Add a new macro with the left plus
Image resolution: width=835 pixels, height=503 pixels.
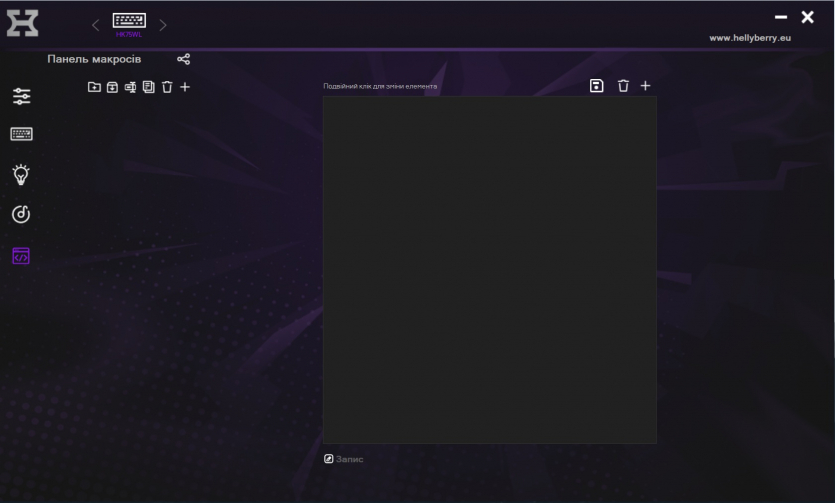185,87
